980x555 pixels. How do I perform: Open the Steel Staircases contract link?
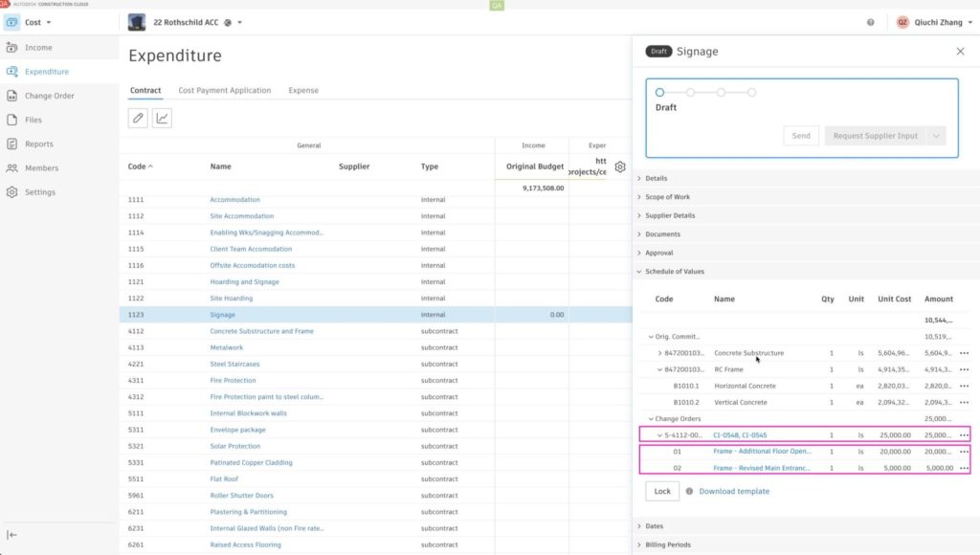(234, 364)
